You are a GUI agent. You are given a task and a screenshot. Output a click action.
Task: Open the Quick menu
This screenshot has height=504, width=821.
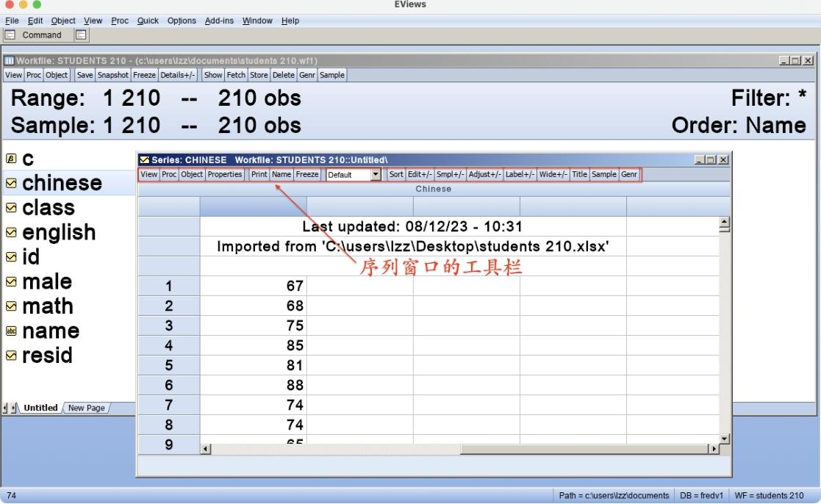pyautogui.click(x=148, y=21)
